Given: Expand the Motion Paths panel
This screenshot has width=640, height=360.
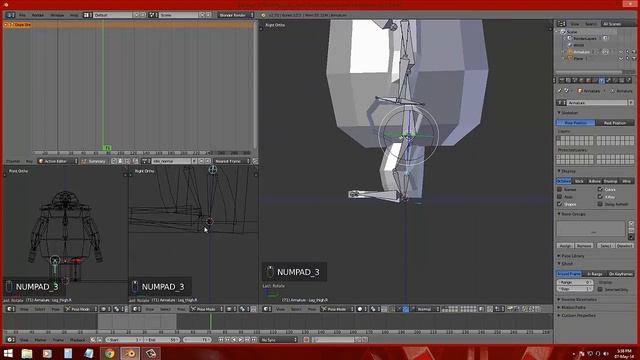Looking at the screenshot, I should point(573,307).
